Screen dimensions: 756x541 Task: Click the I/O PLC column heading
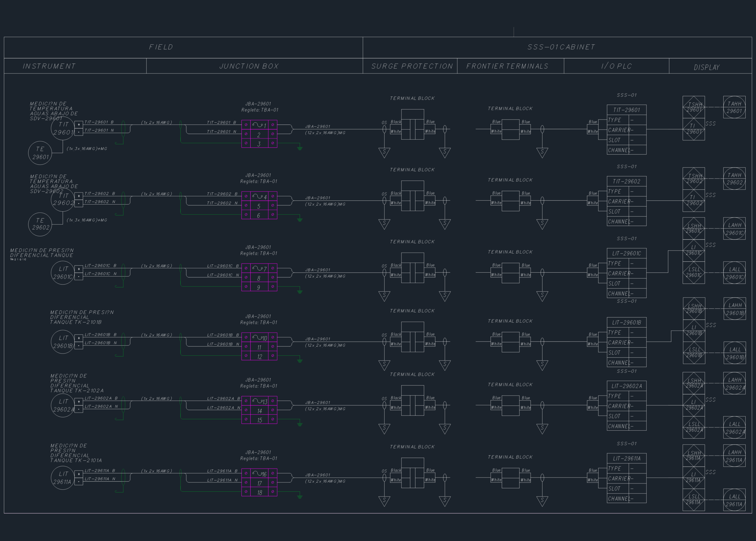(x=617, y=66)
